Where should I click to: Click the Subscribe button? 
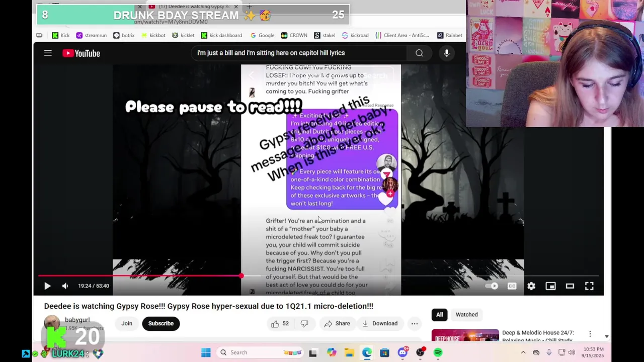[160, 324]
